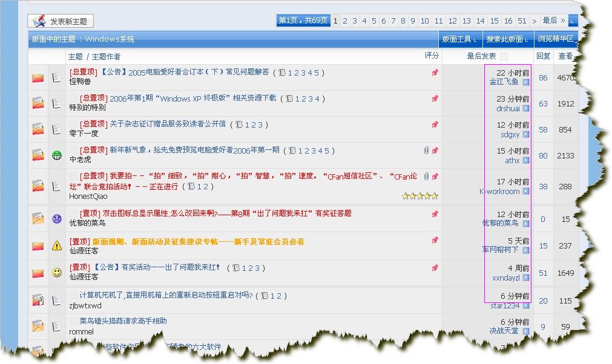The height and width of the screenshot is (364, 612).
Task: Click the pin icon in the 版面规则 row
Action: 435,240
